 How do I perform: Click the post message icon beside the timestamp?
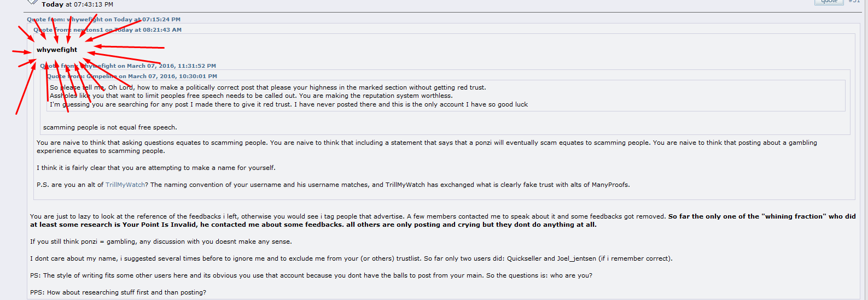32,2
